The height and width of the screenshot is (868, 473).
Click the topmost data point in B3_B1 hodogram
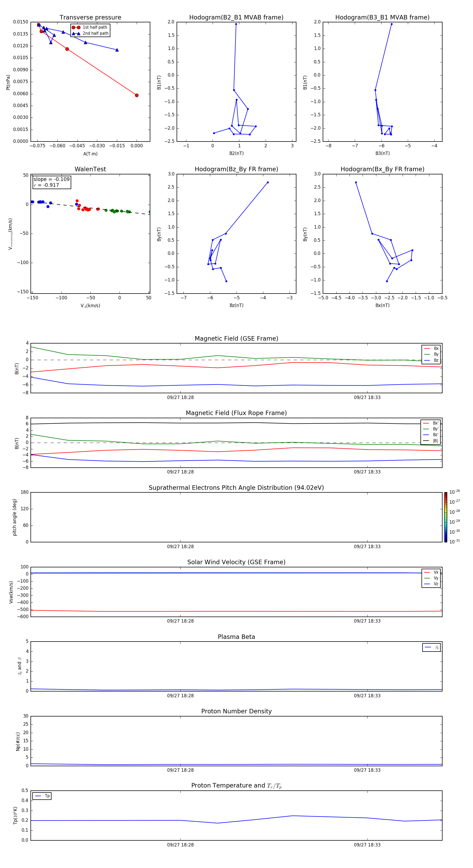(392, 24)
